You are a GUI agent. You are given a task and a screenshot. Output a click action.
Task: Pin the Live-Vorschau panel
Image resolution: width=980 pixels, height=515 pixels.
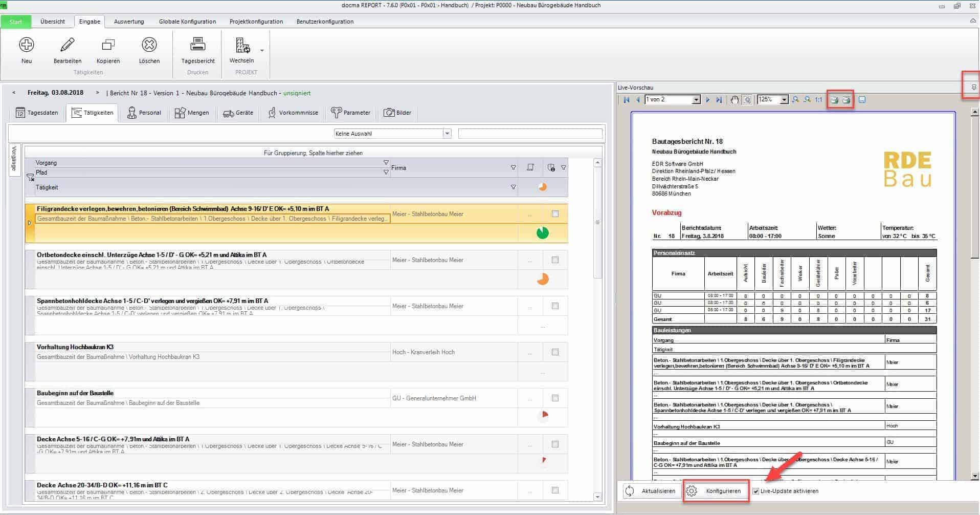point(973,88)
